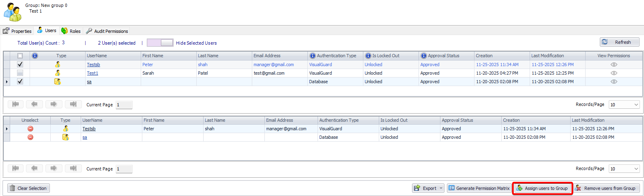Go to previous page in bottom grid
This screenshot has height=196, width=644.
pos(34,168)
